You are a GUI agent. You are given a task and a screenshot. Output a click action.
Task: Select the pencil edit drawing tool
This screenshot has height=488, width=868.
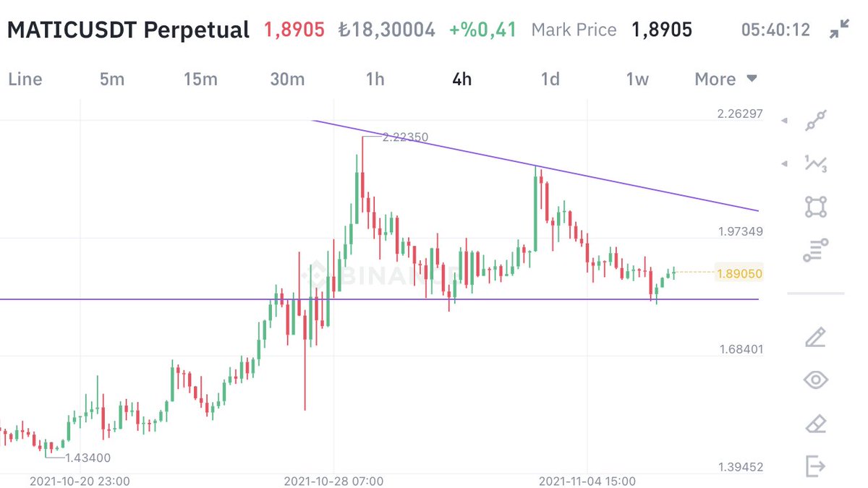(816, 337)
